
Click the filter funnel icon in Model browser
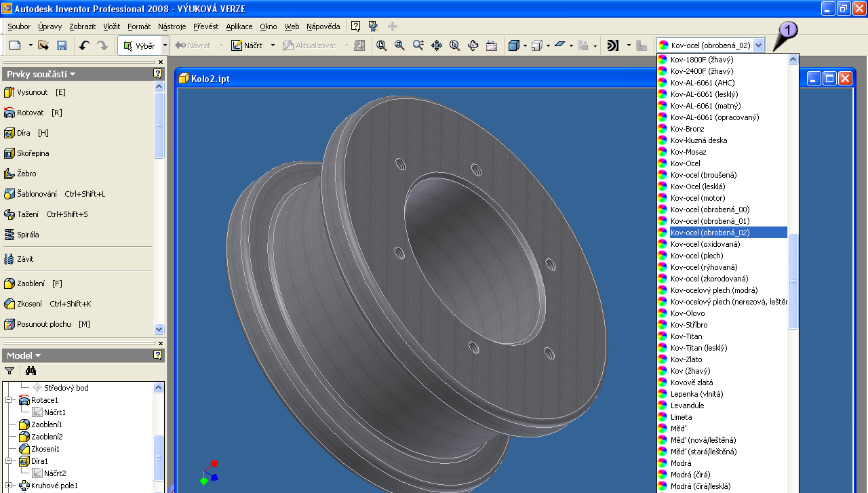click(x=9, y=371)
